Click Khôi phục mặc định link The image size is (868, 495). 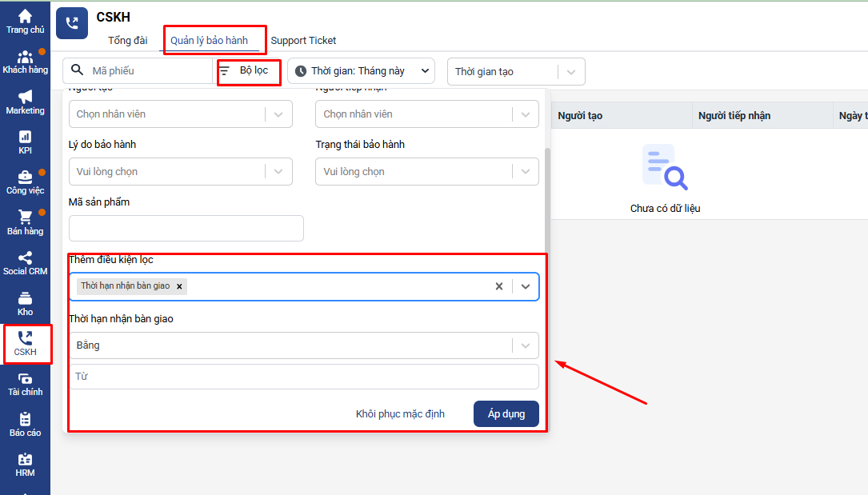(400, 414)
